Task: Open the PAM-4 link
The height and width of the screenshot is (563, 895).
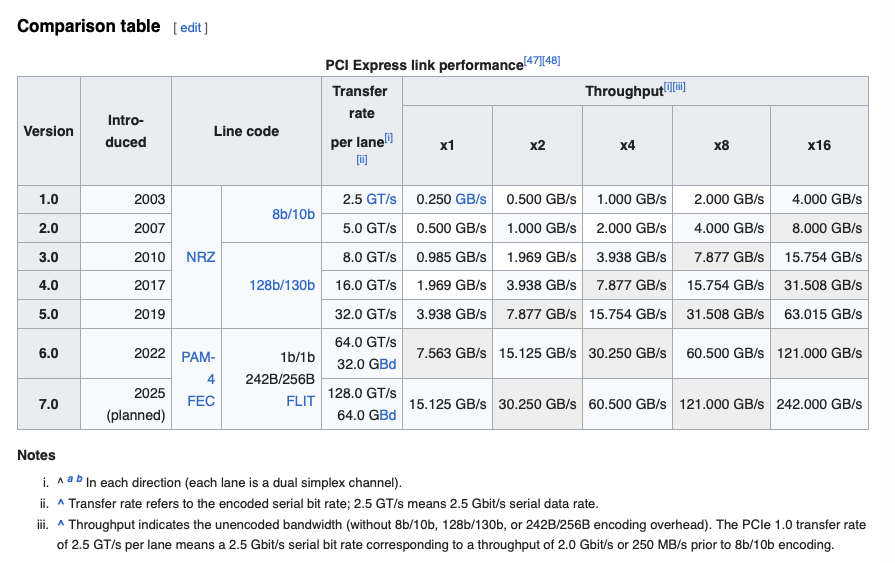Action: (198, 368)
